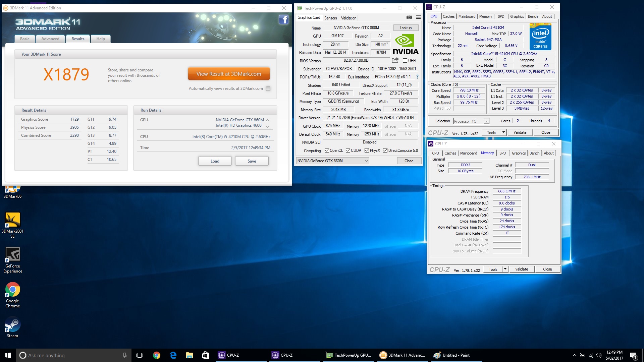Open the GPU-Z hamburger menu icon
The image size is (644, 362).
click(x=418, y=17)
